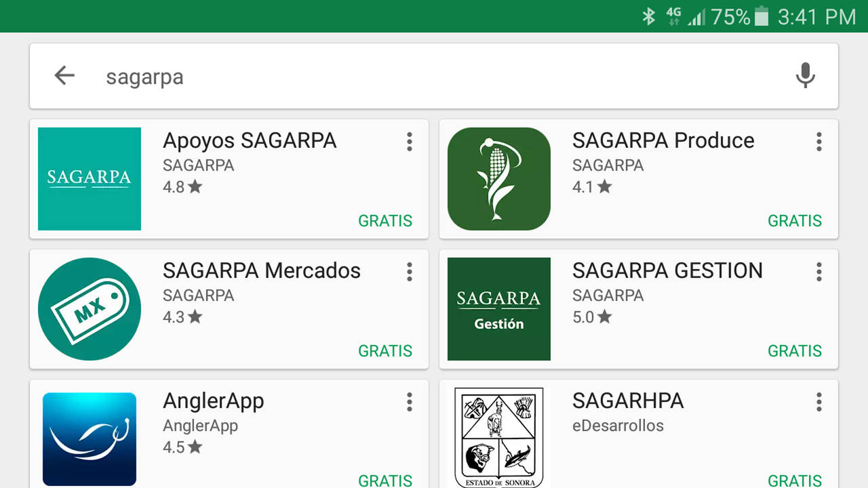Click the search field containing sagarpa
This screenshot has width=868, height=488.
(434, 76)
